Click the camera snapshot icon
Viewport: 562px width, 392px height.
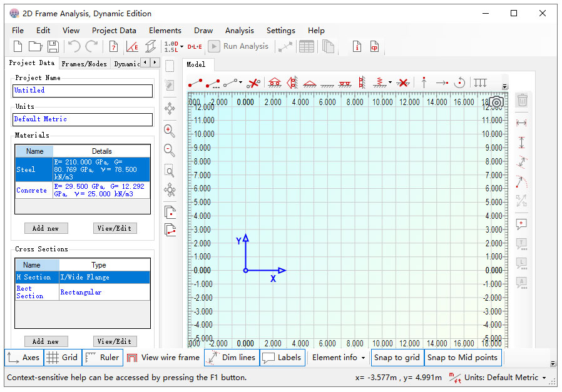click(x=496, y=103)
